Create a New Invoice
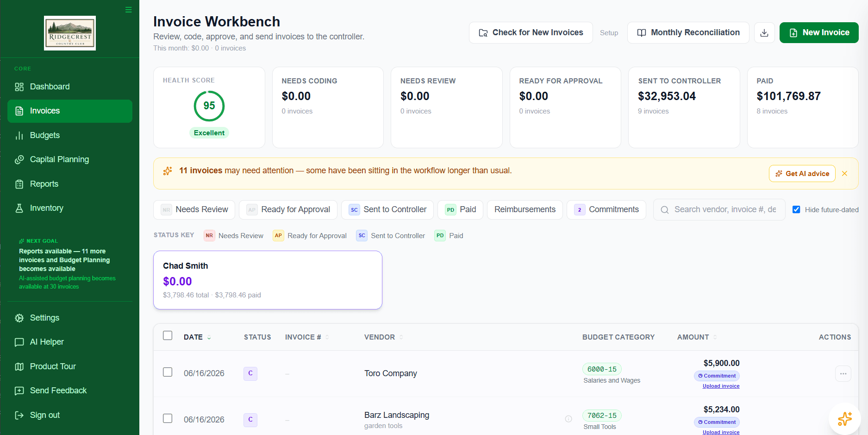This screenshot has width=868, height=435. point(819,32)
